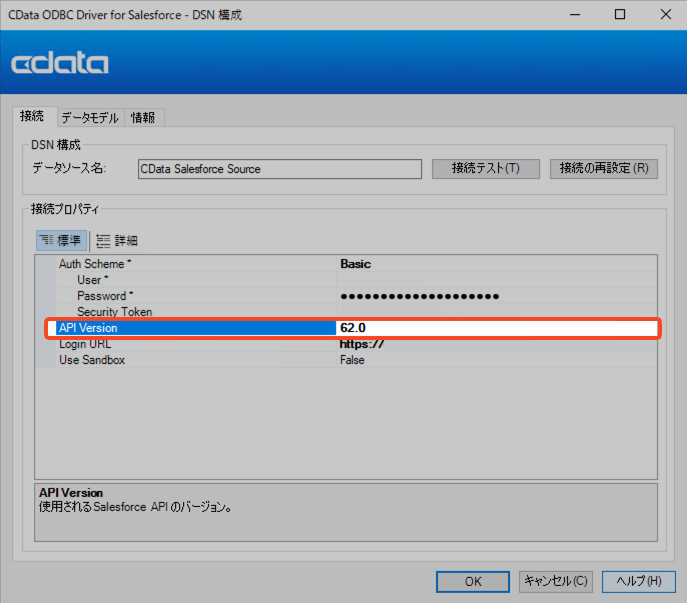
Task: Switch to the データモデル tab
Action: [90, 118]
